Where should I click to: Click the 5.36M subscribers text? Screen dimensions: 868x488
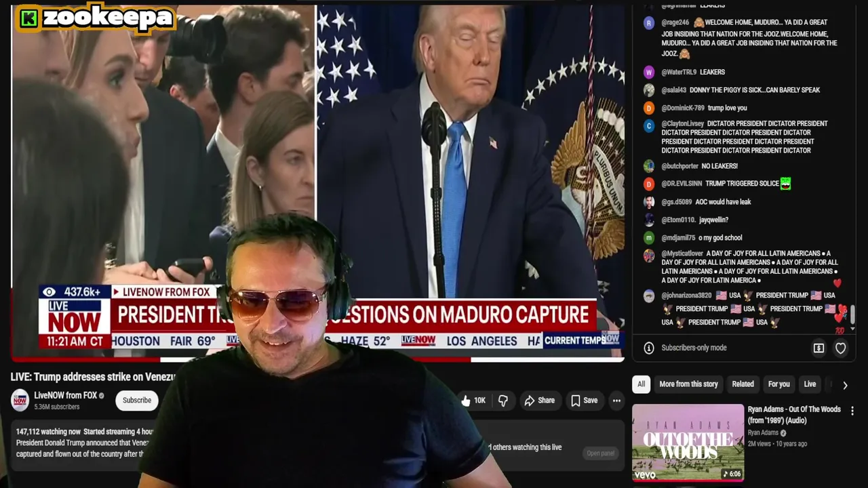[57, 407]
